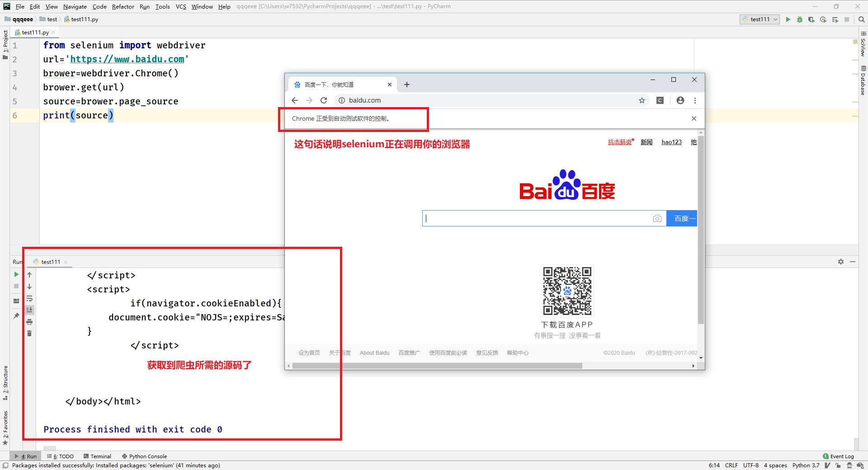Start Debug for test111 in top toolbar

click(800, 19)
